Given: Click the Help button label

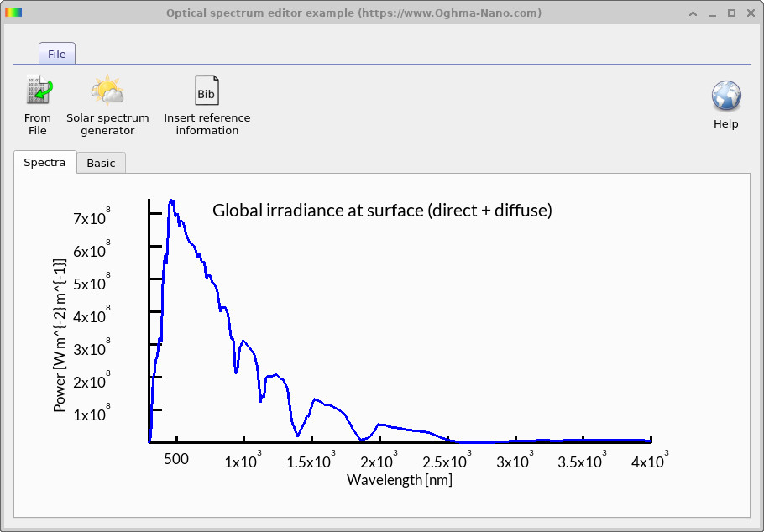Looking at the screenshot, I should tap(725, 123).
